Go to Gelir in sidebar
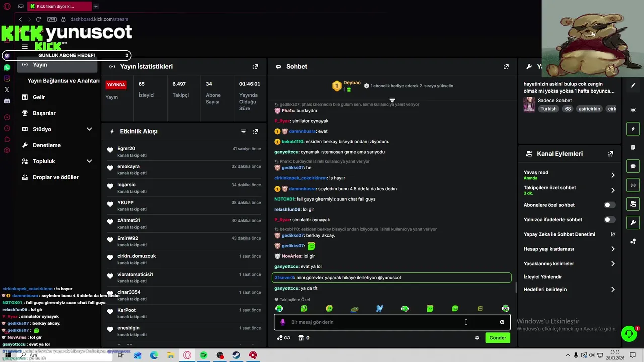Viewport: 644px width, 362px height. click(x=39, y=97)
